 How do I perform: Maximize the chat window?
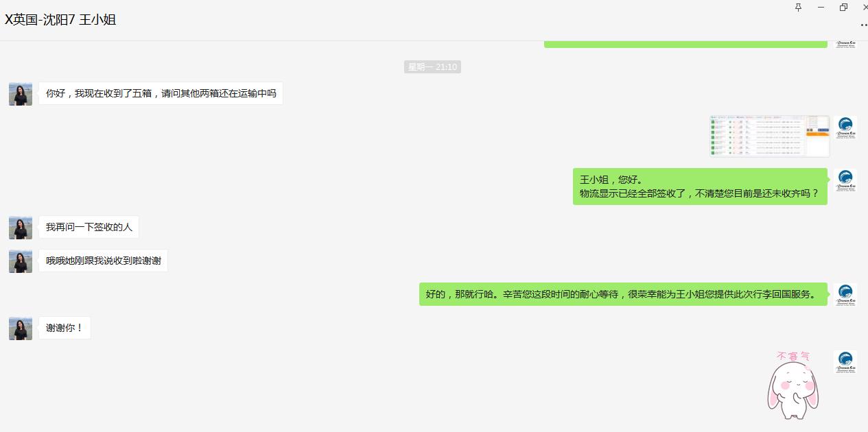pyautogui.click(x=843, y=8)
